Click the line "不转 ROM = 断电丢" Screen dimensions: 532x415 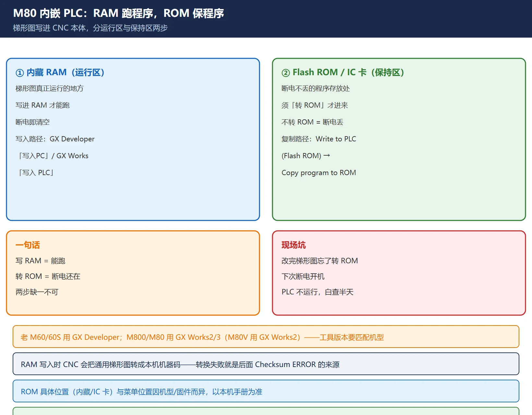point(312,122)
